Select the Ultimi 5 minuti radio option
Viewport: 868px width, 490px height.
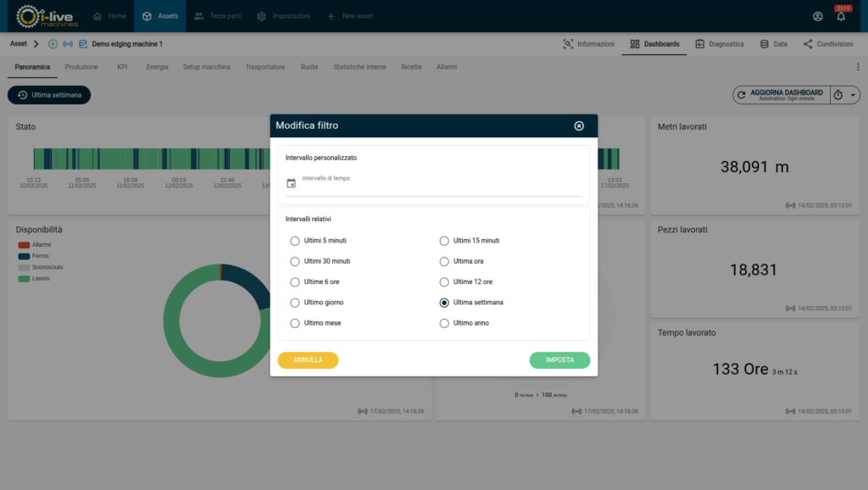(295, 241)
